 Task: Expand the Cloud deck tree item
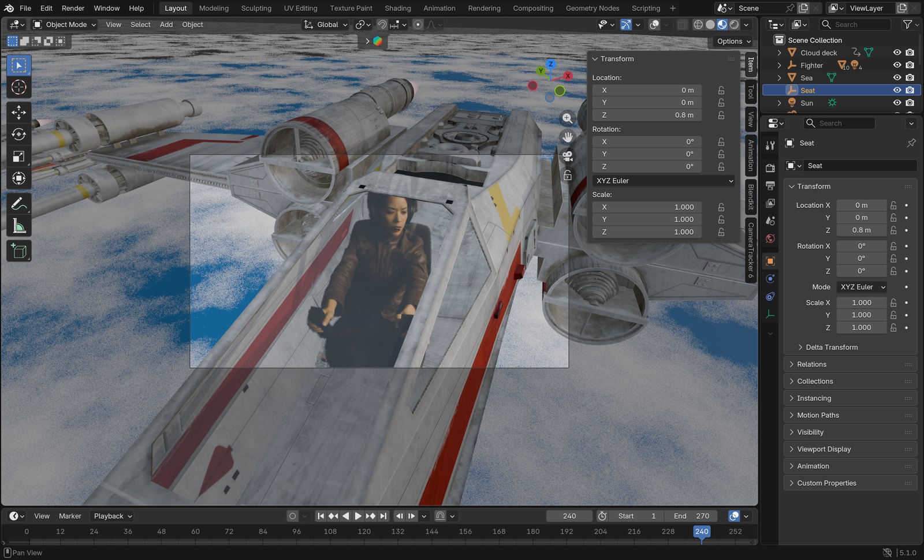click(779, 53)
